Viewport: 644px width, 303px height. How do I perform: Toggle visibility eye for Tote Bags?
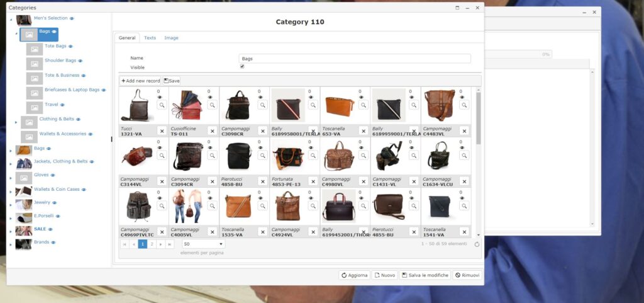coord(70,47)
